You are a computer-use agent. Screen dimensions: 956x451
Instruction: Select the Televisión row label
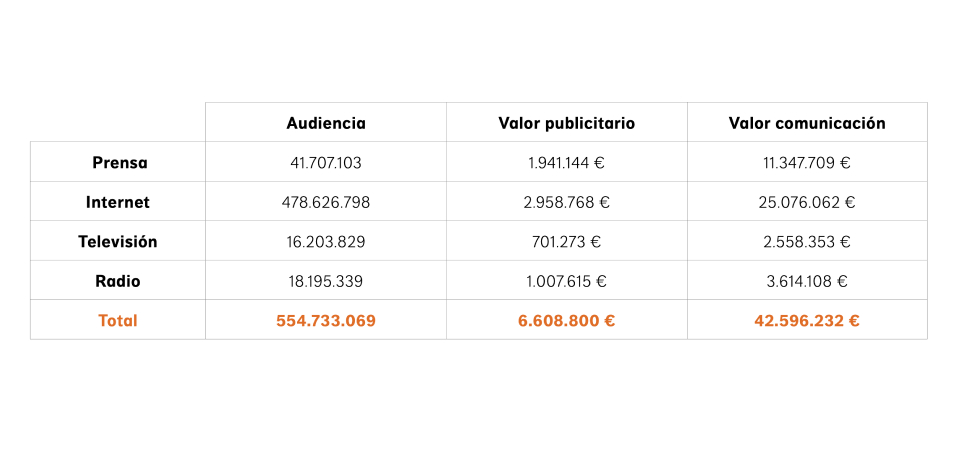pos(118,241)
